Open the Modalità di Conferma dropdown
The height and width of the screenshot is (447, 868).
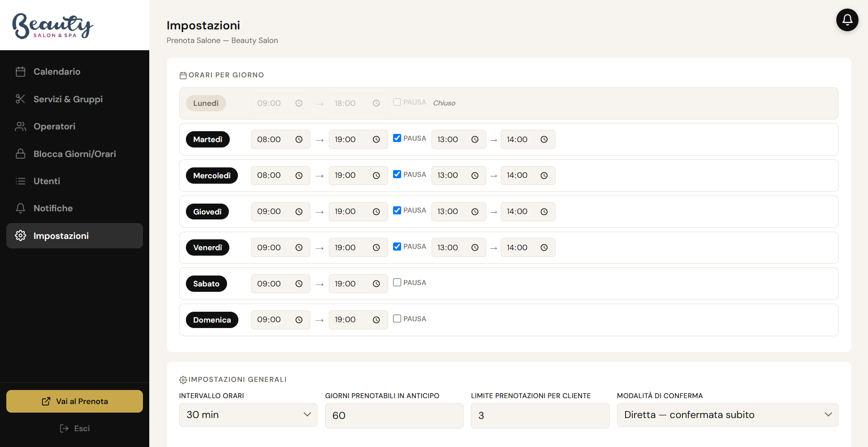(x=727, y=415)
